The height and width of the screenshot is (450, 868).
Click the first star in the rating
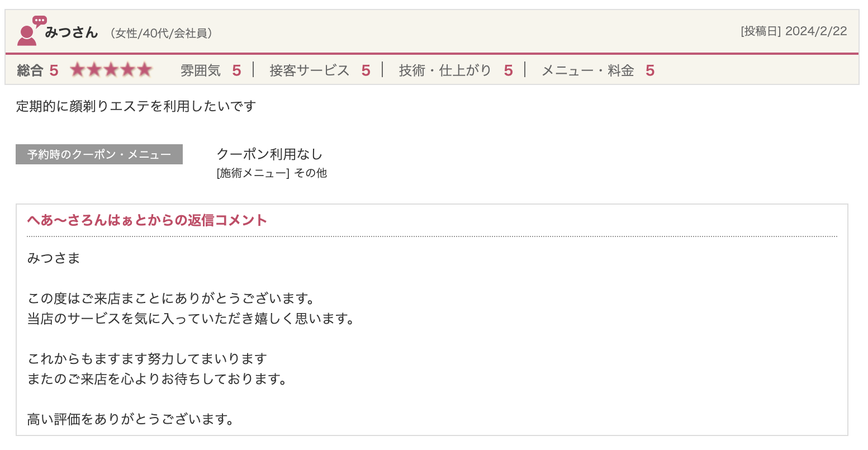[78, 70]
